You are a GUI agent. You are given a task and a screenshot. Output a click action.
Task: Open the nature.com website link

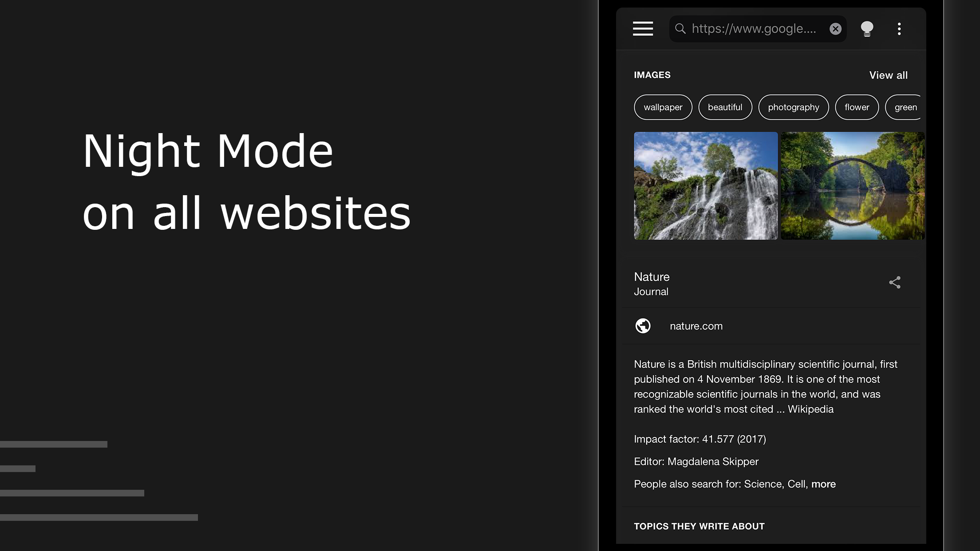pos(696,326)
